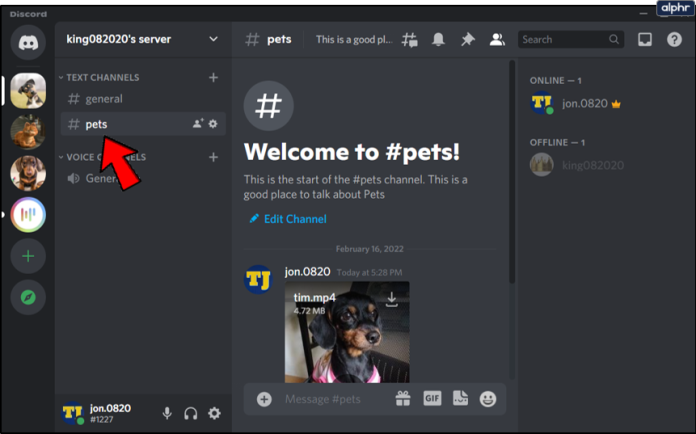This screenshot has height=434, width=696.
Task: Add a new voice channel
Action: (x=214, y=157)
